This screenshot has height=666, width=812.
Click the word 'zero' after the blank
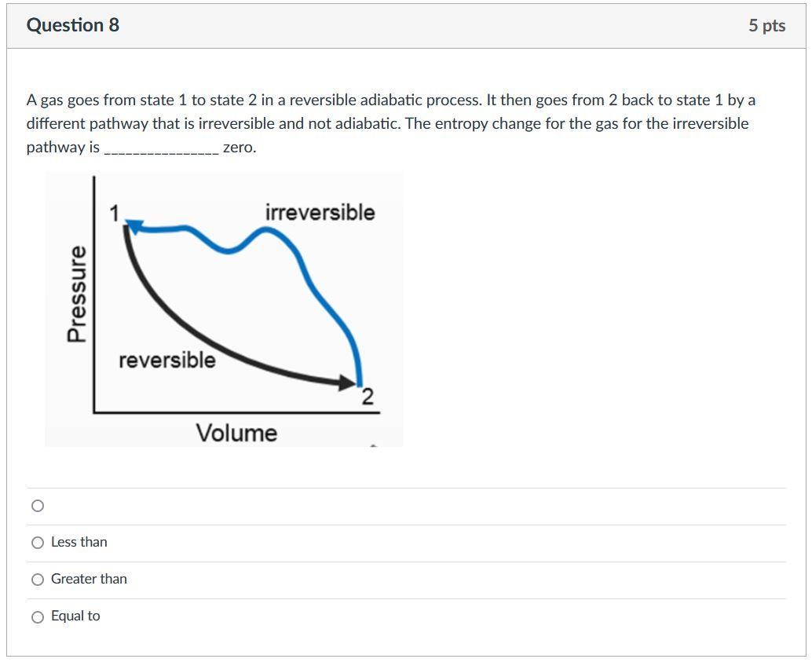click(238, 147)
